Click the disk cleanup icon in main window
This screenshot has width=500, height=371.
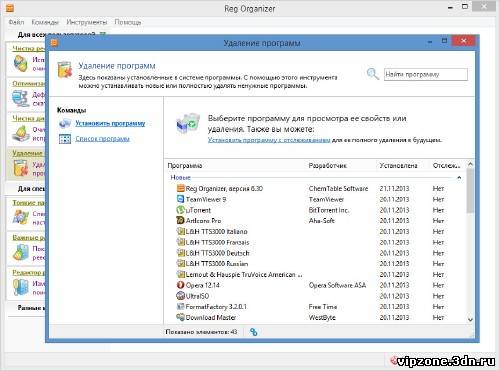pyautogui.click(x=21, y=133)
